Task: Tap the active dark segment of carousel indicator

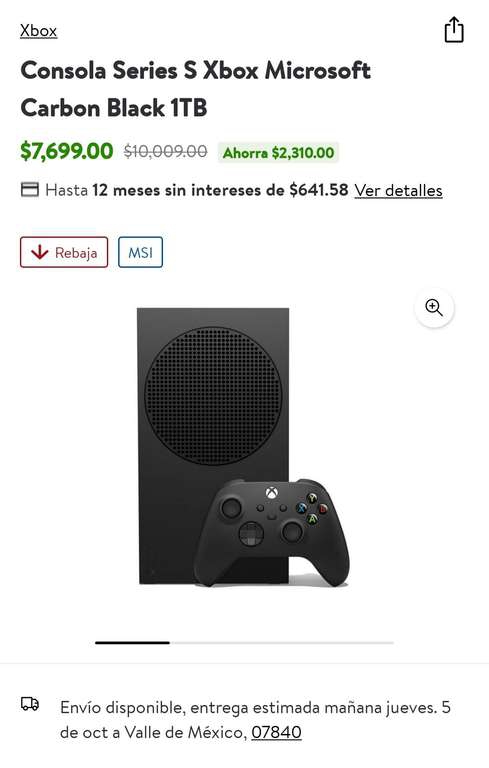Action: pos(132,643)
